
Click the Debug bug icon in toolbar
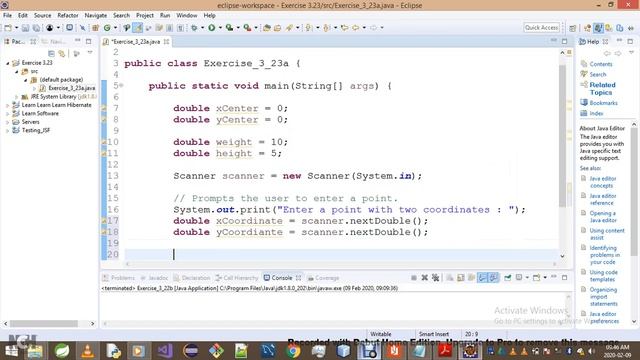coord(194,28)
